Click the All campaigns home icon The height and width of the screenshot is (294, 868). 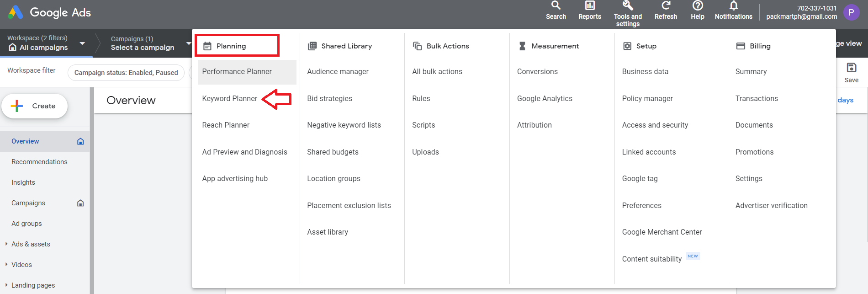pos(12,48)
